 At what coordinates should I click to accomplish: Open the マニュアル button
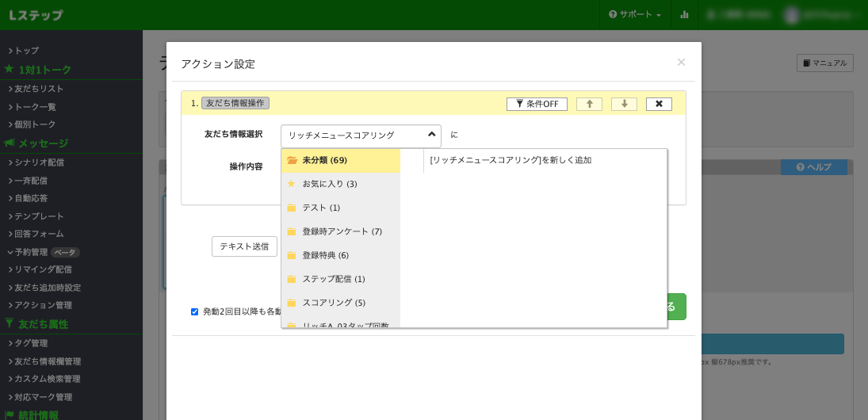824,63
